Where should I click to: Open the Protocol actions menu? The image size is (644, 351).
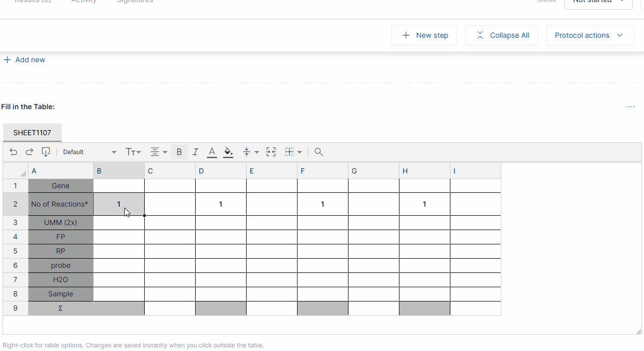point(589,35)
